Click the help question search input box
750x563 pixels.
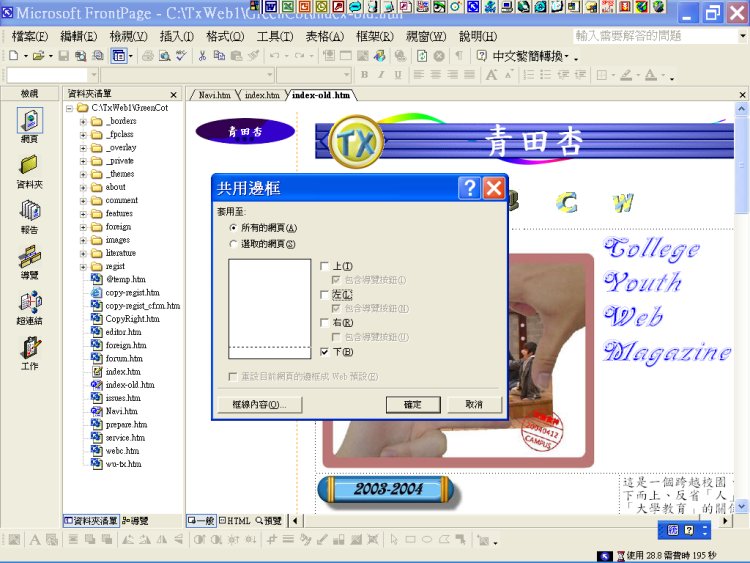point(640,36)
